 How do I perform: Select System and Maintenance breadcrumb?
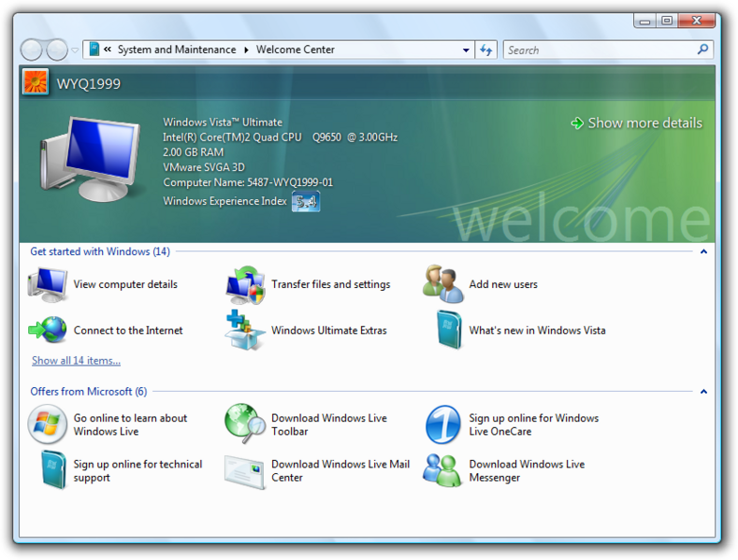(x=177, y=50)
